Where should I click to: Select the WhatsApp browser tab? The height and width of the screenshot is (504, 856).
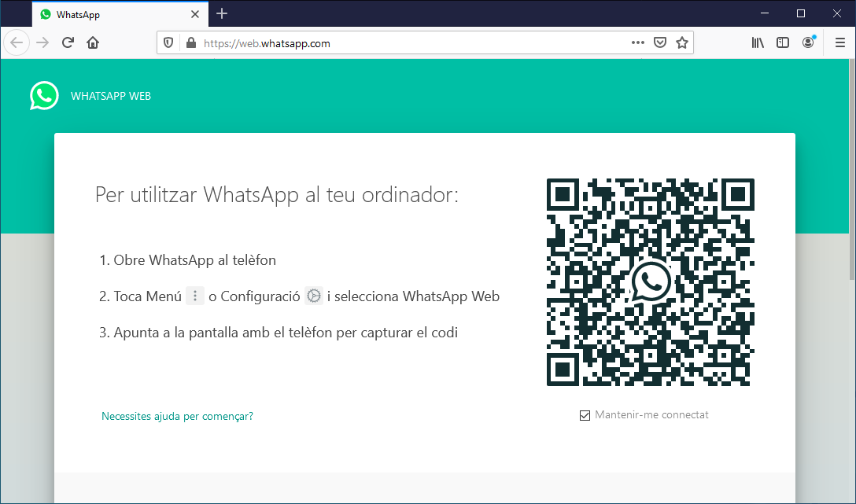pos(120,14)
